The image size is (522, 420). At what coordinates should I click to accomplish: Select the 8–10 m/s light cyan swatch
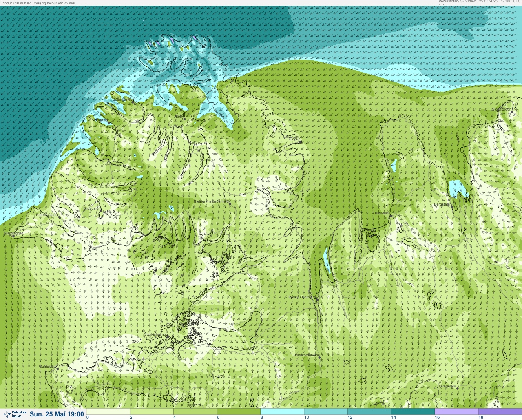(282, 411)
